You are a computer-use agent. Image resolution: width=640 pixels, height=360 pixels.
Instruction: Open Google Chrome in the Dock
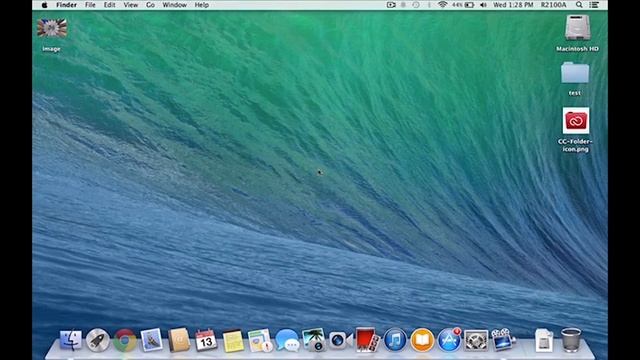pos(124,340)
